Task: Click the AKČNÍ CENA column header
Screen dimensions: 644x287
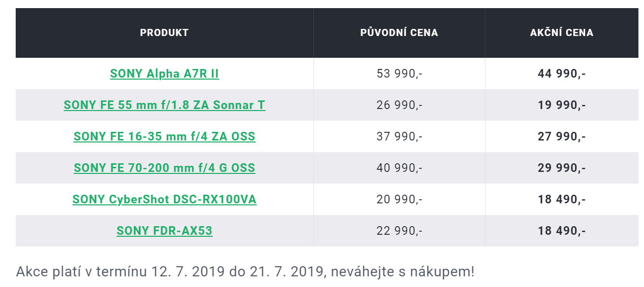Action: click(562, 33)
